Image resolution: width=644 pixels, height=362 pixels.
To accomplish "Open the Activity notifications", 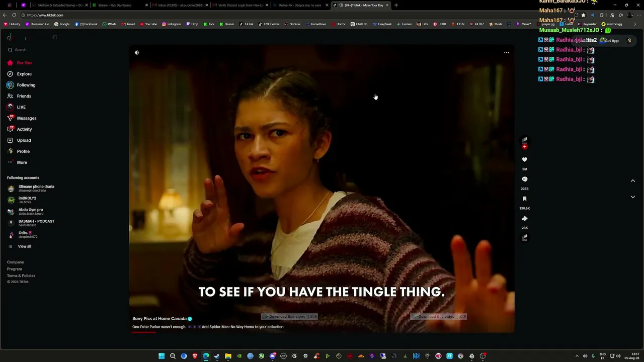I will pyautogui.click(x=20, y=129).
